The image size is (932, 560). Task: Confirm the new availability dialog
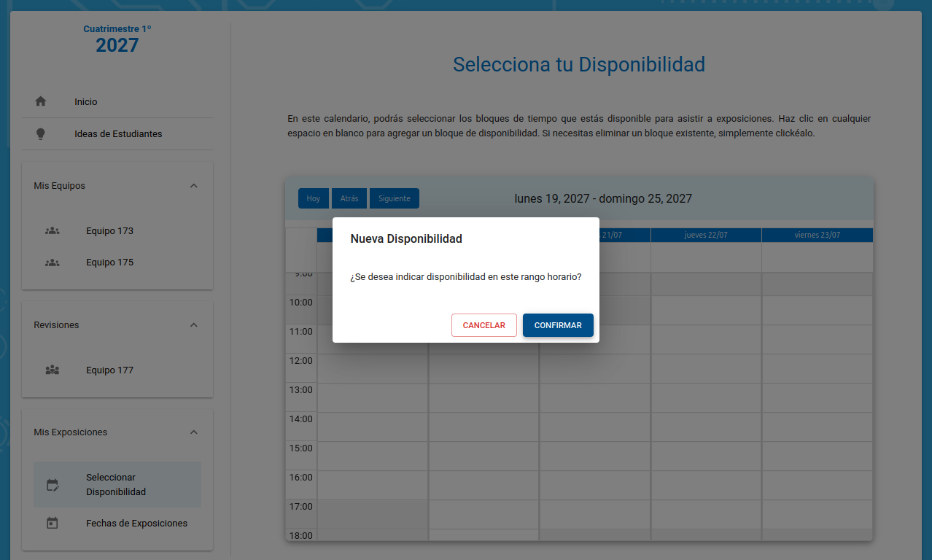click(x=558, y=325)
